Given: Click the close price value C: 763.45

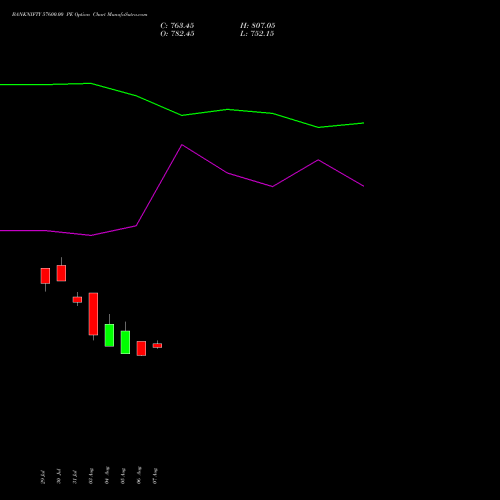Looking at the screenshot, I should click(177, 26).
